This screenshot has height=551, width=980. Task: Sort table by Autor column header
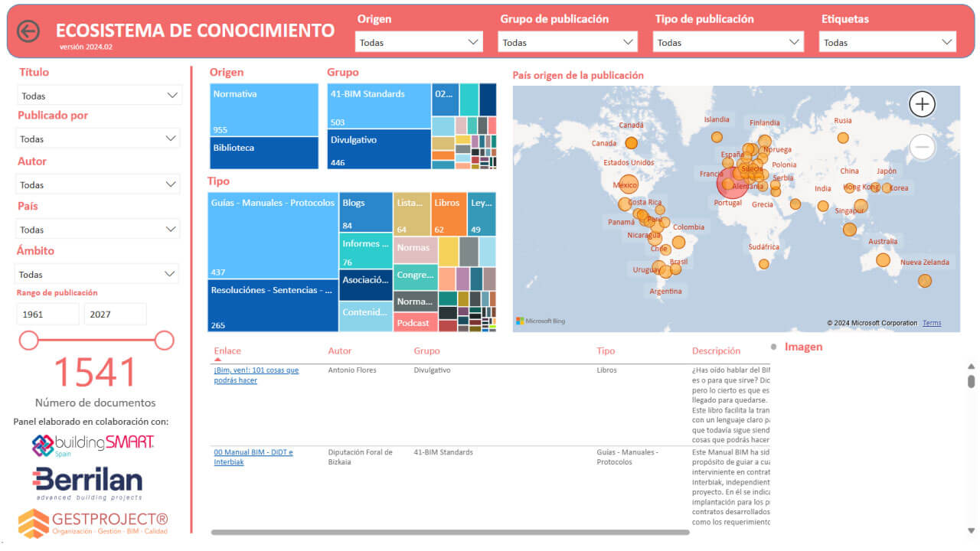tap(340, 351)
